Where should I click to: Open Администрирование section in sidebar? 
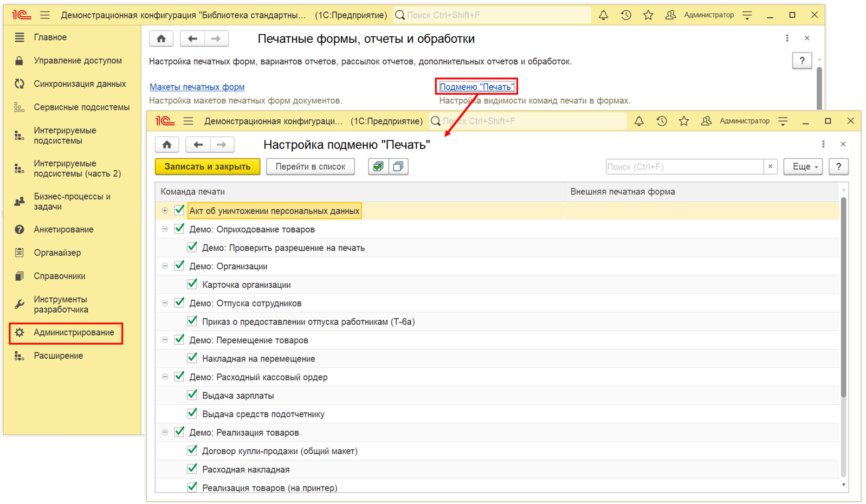(74, 332)
